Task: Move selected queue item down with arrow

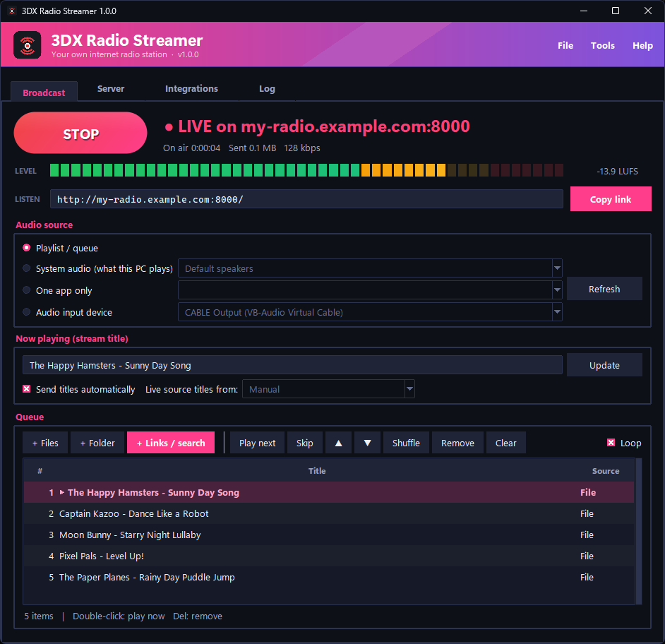Action: (x=367, y=443)
